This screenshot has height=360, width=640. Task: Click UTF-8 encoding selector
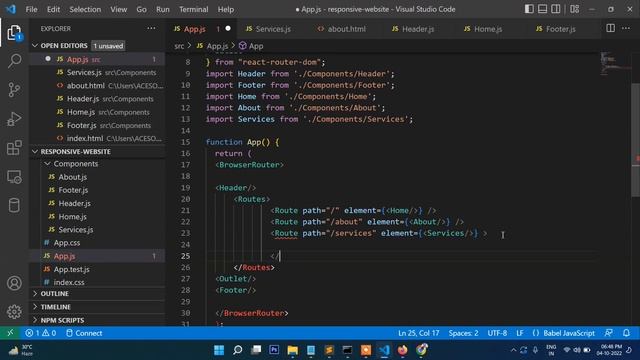coord(497,333)
